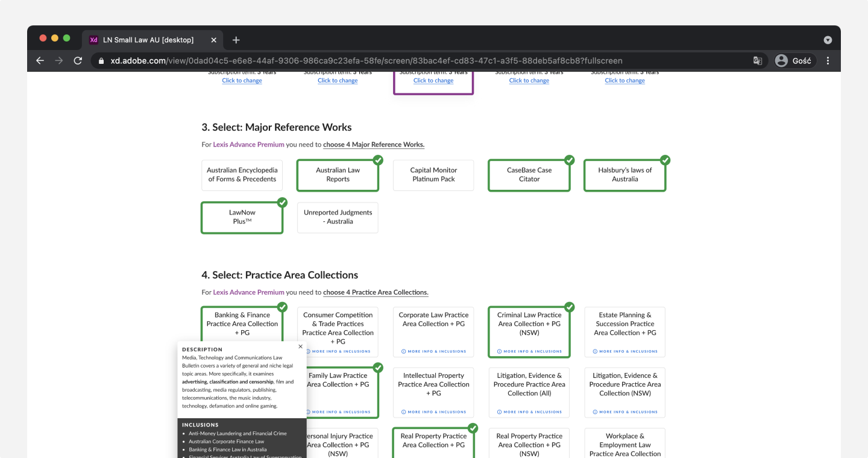Switch to LN Small Law AU tab

pyautogui.click(x=148, y=40)
